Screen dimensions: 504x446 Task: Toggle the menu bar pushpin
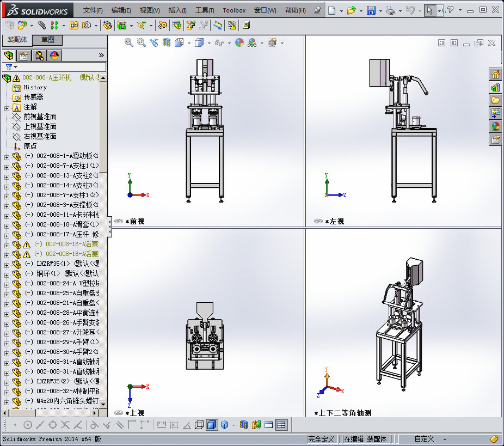point(317,10)
